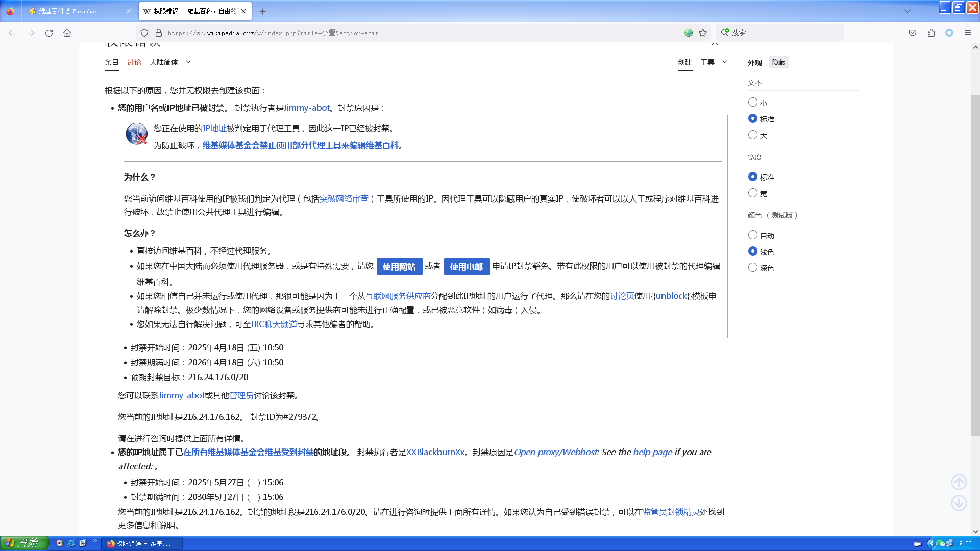Close the 权限错误 tab
Screen dimensions: 980x551
(x=243, y=11)
